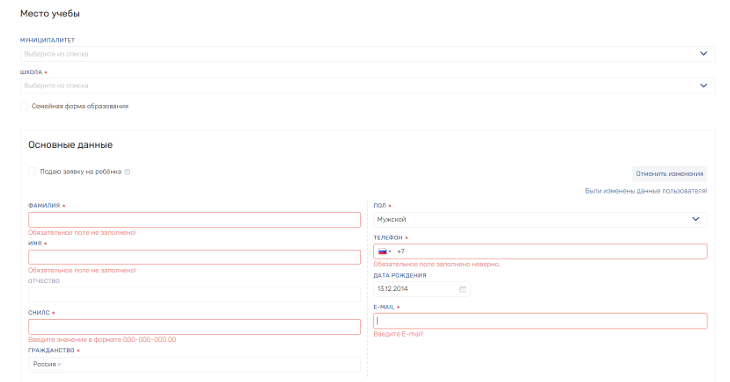Select the Введите E-mail! error message

click(x=398, y=334)
